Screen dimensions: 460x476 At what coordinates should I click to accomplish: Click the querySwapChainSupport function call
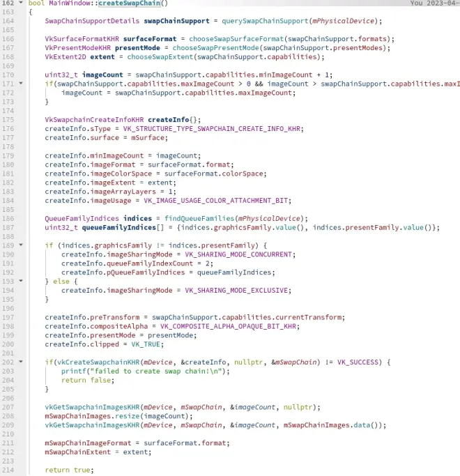(265, 21)
